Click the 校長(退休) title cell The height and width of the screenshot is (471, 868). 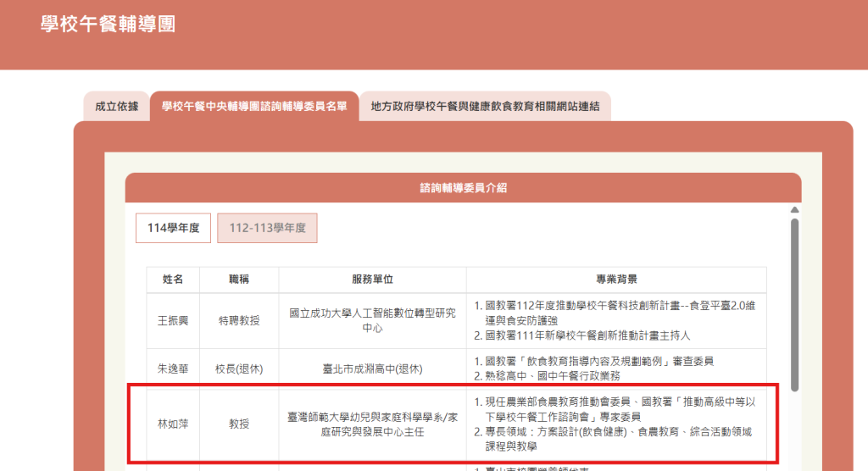point(239,368)
